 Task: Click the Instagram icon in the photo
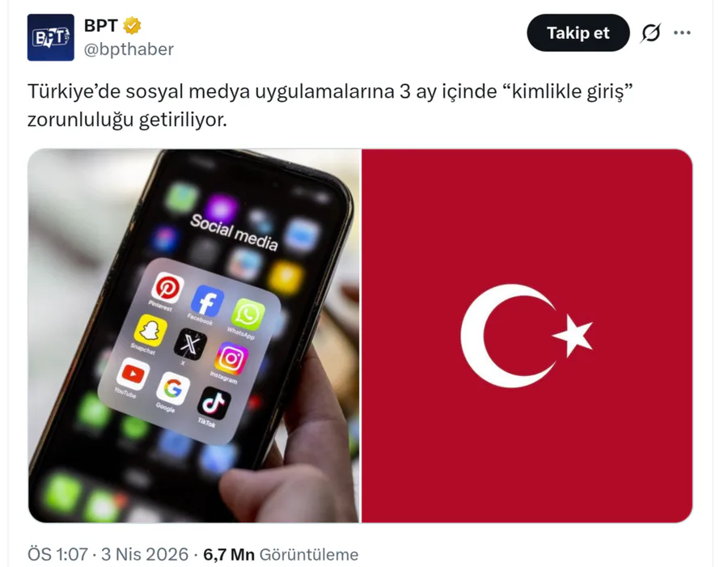[x=231, y=358]
